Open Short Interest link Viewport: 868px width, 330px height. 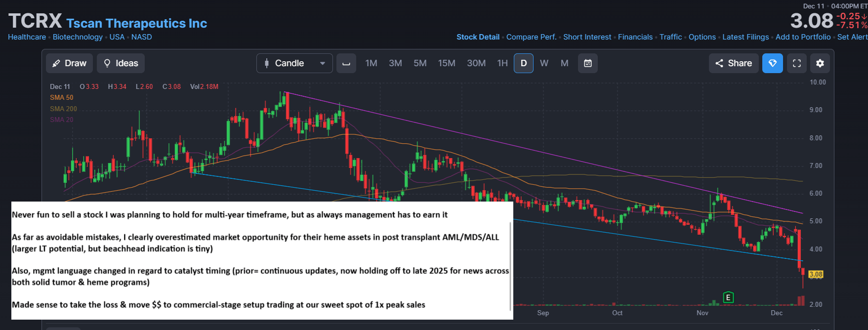(x=587, y=37)
